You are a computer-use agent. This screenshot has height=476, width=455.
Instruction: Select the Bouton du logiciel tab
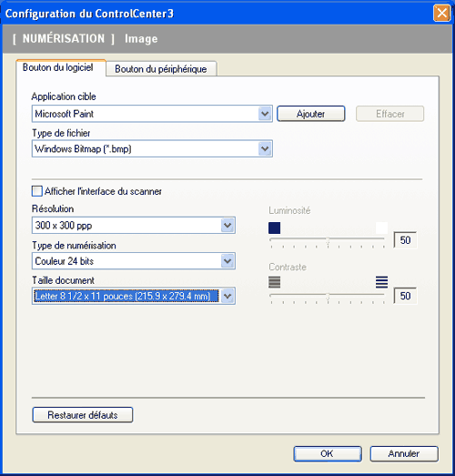tap(58, 67)
